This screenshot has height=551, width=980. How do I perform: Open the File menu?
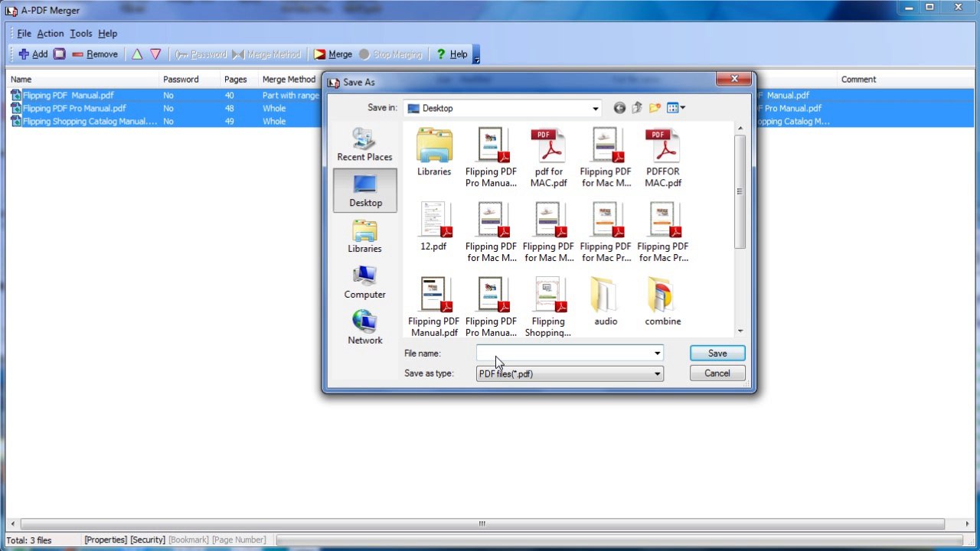tap(24, 34)
